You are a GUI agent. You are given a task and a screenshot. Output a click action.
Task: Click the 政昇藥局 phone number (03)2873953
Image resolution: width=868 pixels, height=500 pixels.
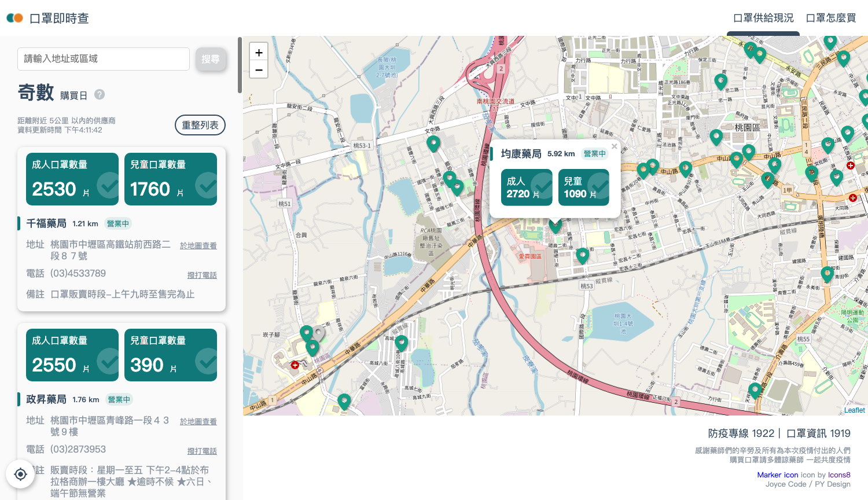pos(78,449)
